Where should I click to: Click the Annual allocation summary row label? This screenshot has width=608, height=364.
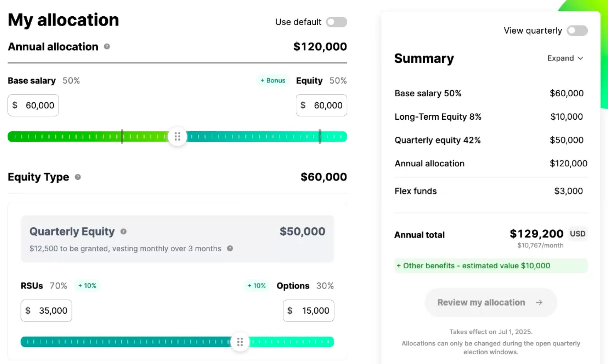(x=429, y=164)
